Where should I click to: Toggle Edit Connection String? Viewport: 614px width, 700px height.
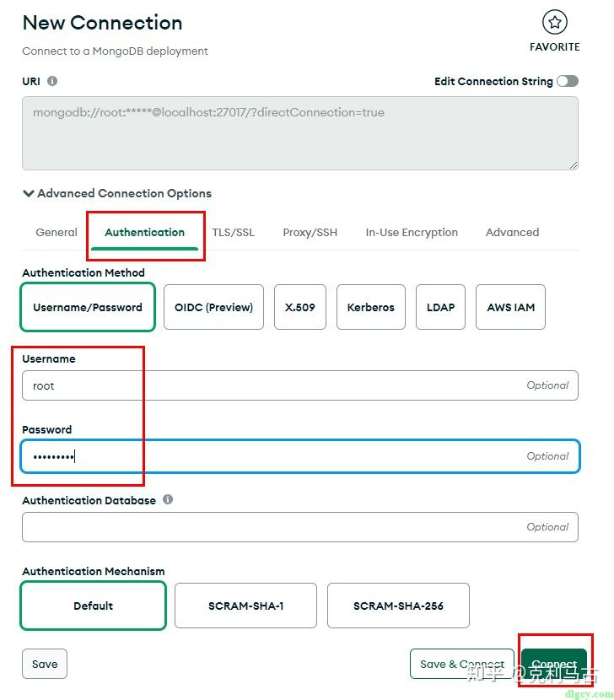(x=568, y=81)
